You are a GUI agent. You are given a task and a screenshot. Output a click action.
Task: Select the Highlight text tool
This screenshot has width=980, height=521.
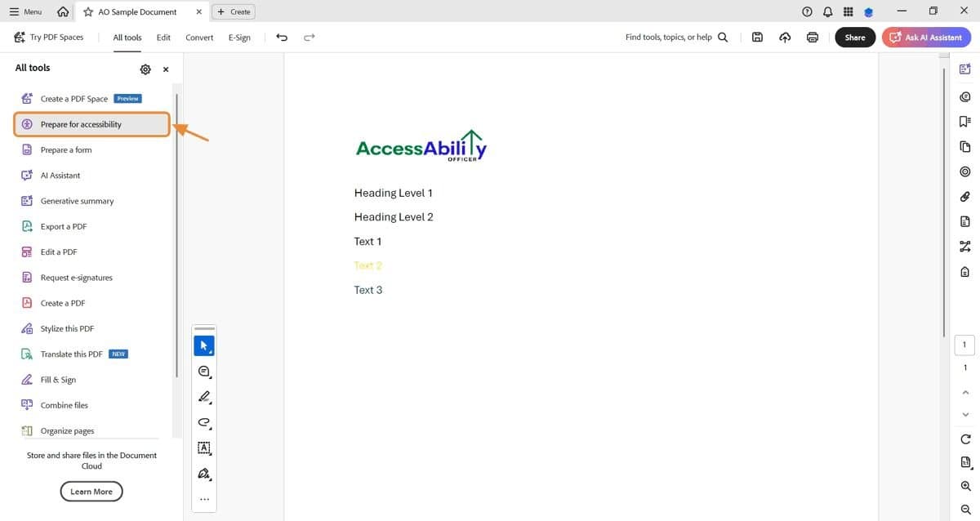[204, 397]
